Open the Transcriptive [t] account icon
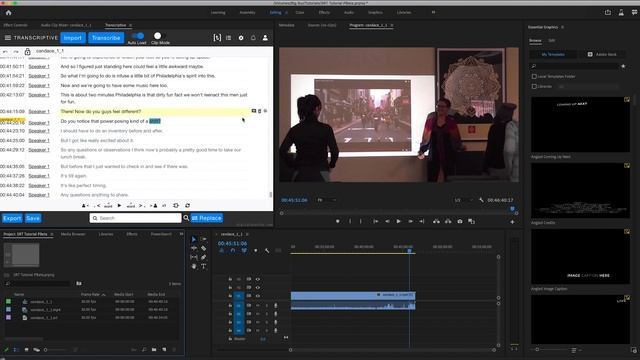Viewport: 640px width, 360px height. click(217, 38)
